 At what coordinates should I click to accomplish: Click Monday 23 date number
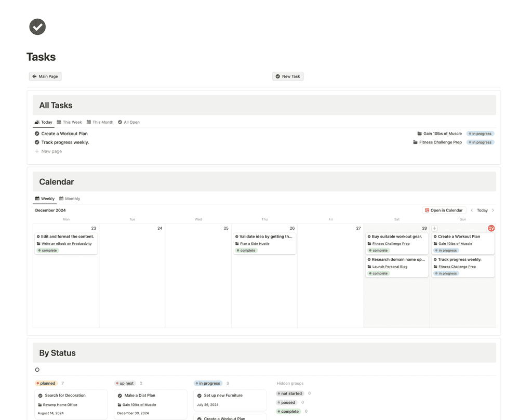point(94,228)
